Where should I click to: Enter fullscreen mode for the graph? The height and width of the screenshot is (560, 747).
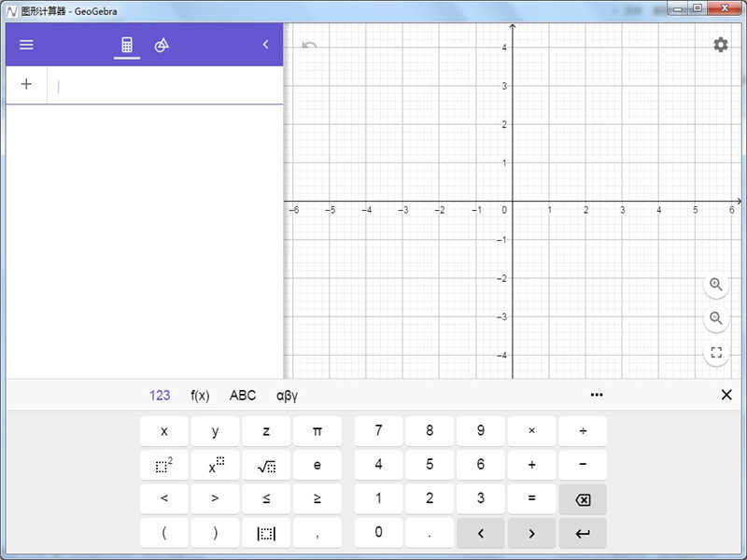tap(716, 353)
